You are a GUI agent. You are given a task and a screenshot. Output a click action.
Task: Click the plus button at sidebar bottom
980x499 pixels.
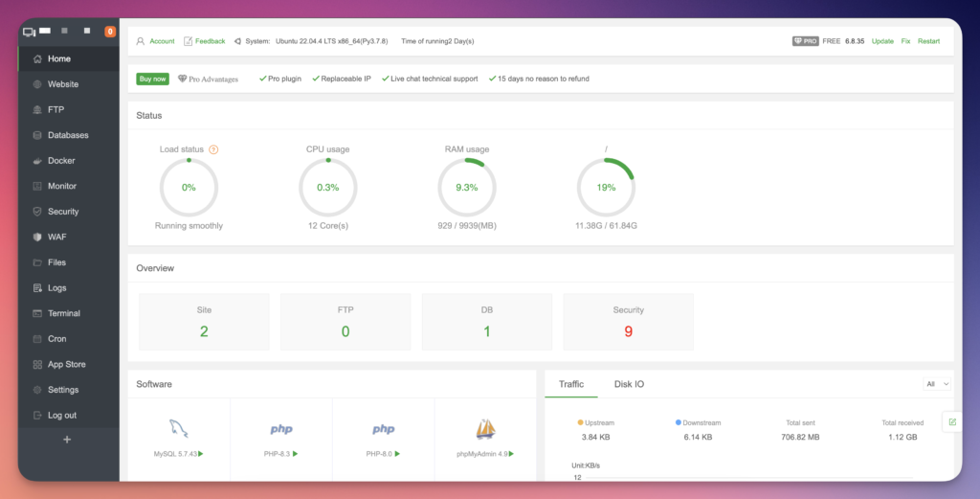pyautogui.click(x=67, y=440)
